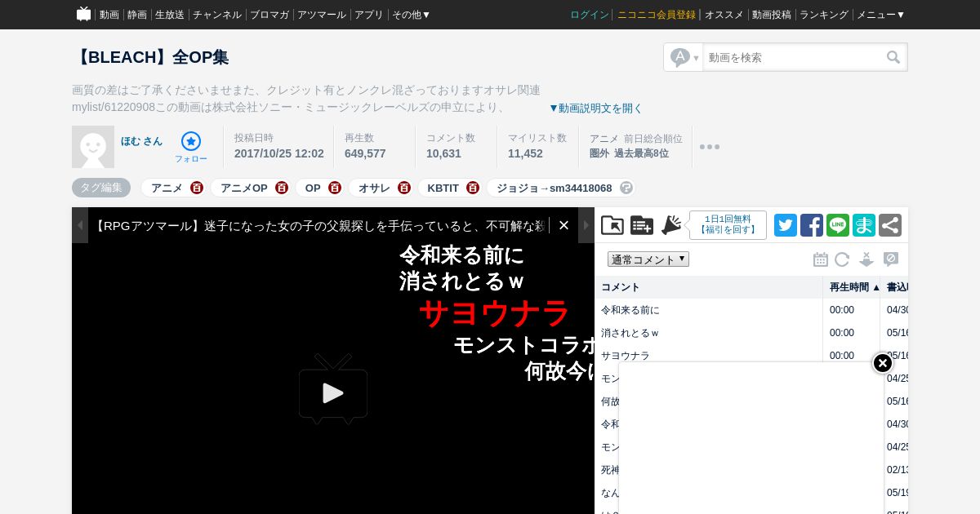Image resolution: width=980 pixels, height=514 pixels.
Task: Click the タグ編集 button
Action: pyautogui.click(x=101, y=188)
